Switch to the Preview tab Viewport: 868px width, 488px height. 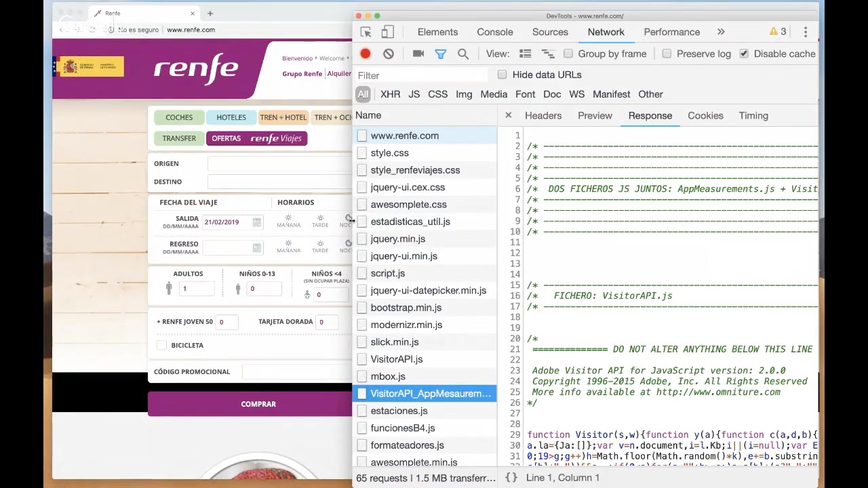(x=595, y=115)
